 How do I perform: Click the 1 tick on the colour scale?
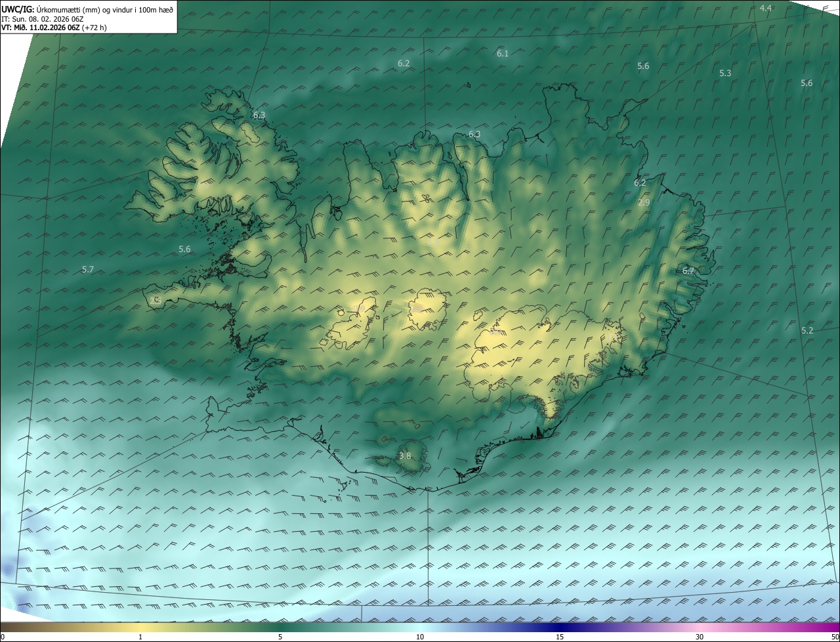click(140, 637)
